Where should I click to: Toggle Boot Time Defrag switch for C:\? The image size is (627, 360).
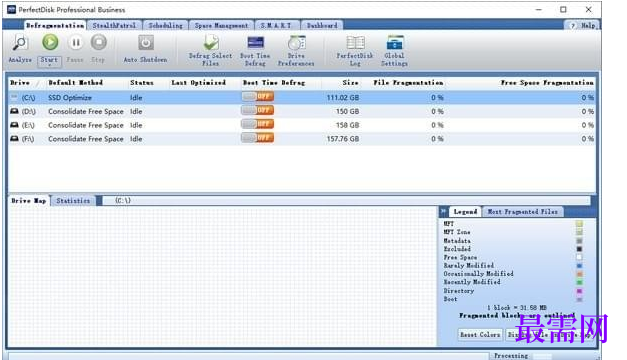pos(258,96)
